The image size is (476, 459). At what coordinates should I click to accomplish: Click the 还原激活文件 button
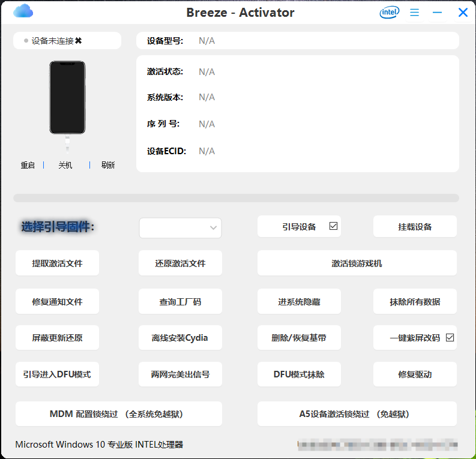[180, 263]
